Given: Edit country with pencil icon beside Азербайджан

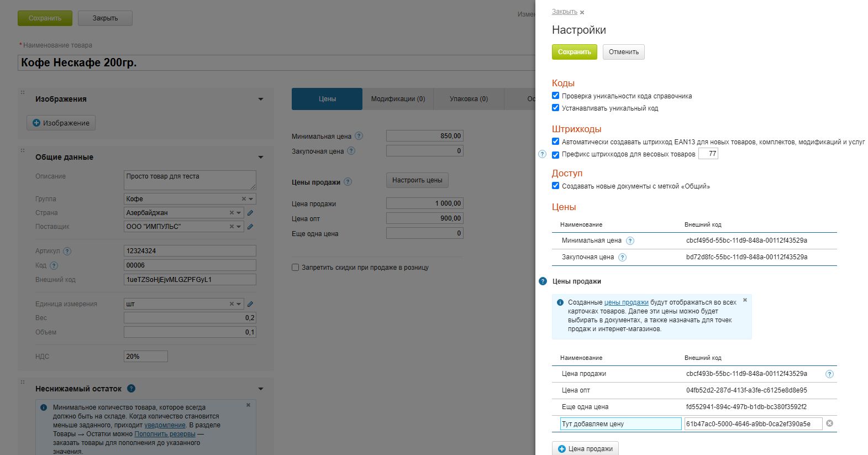Looking at the screenshot, I should click(250, 213).
